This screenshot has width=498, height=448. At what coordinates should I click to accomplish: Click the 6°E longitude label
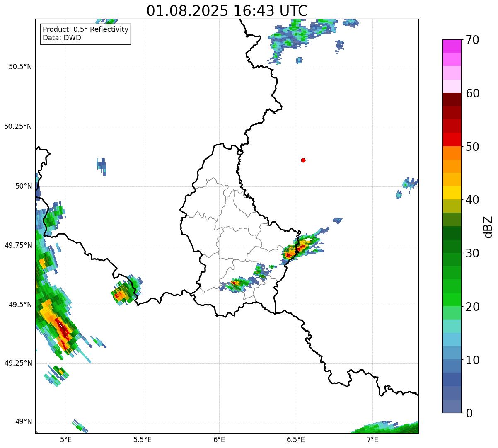pos(219,440)
